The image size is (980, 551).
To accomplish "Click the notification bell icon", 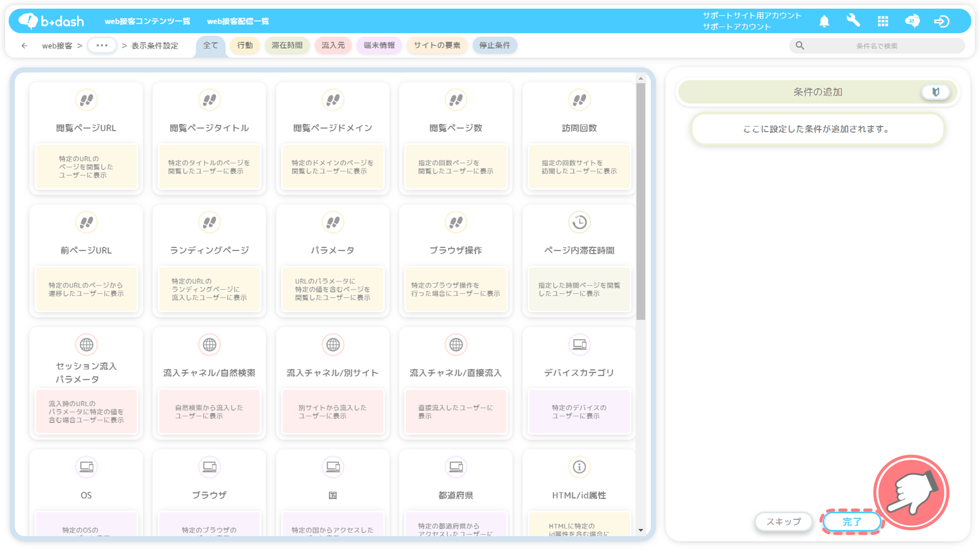I will [824, 21].
